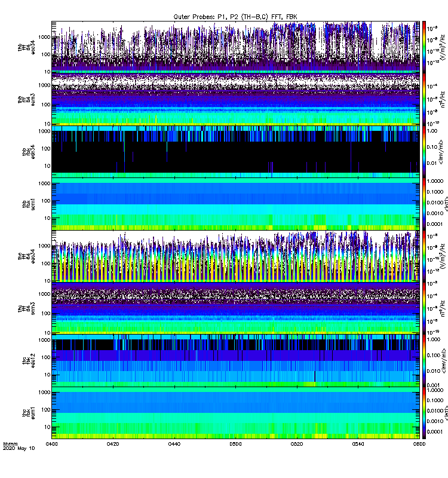Click the thc scm3 panel color bar

(424, 308)
